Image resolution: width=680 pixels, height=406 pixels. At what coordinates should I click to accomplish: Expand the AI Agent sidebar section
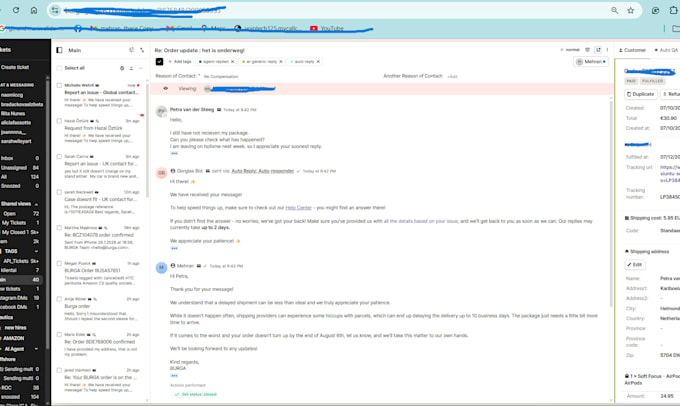36,349
